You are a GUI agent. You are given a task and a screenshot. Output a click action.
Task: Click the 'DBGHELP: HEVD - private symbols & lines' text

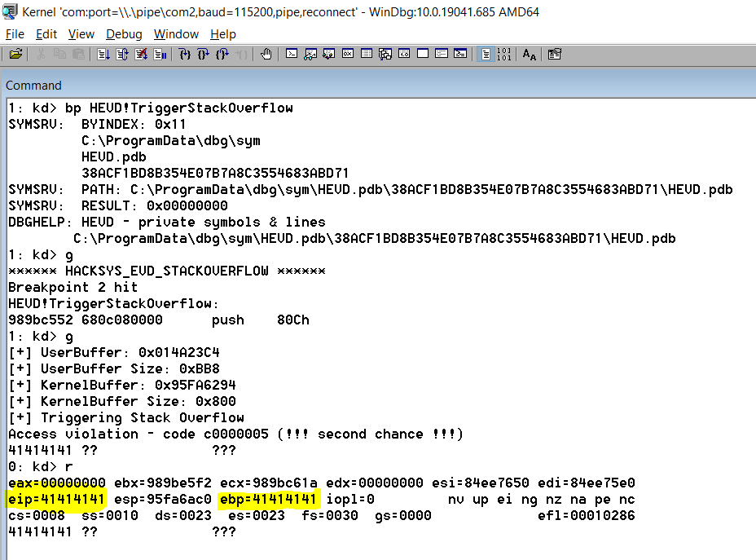[x=167, y=223]
